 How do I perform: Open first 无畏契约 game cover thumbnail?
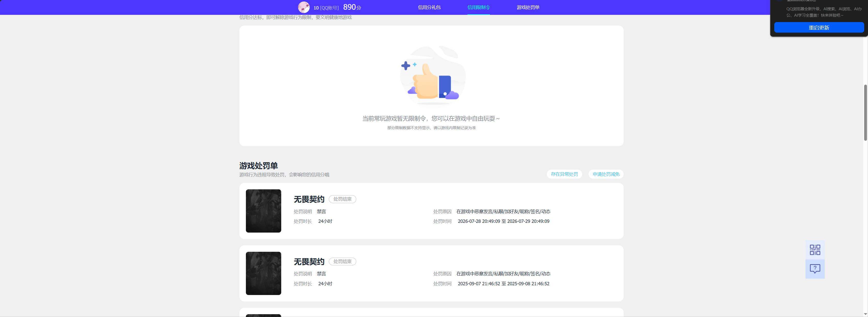pyautogui.click(x=263, y=211)
